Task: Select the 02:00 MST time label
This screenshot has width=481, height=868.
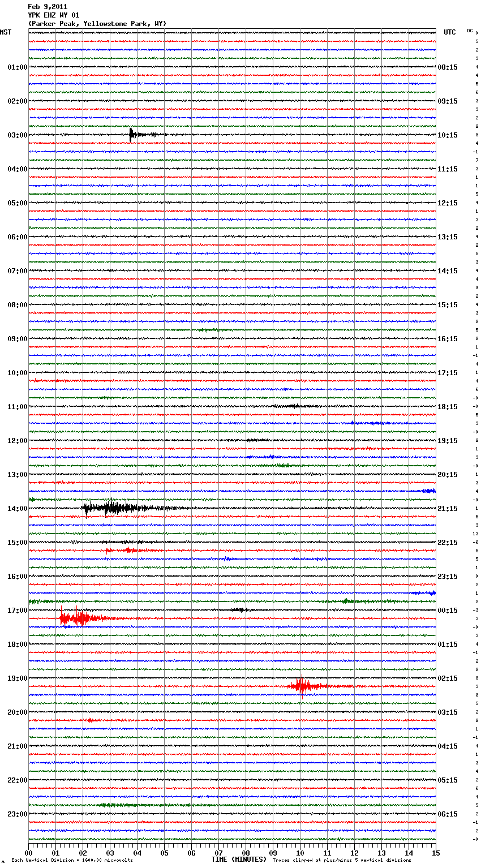Action: tap(18, 101)
